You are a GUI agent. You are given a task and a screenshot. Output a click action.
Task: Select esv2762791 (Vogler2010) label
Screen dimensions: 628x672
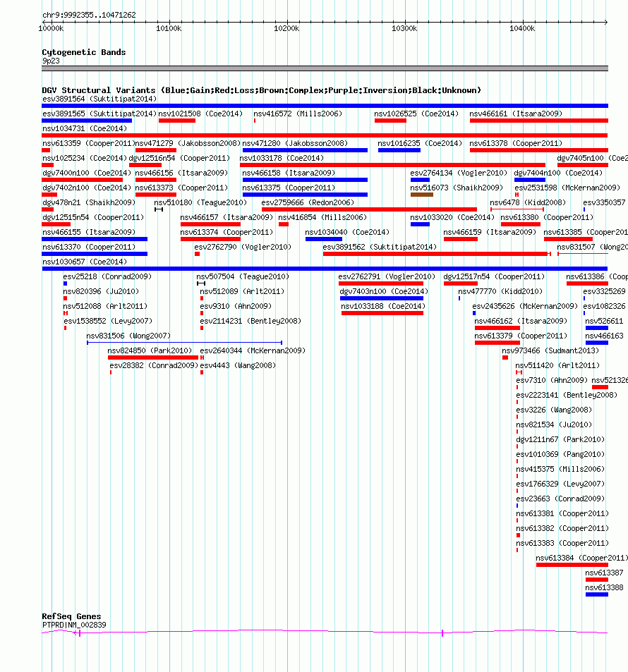(x=387, y=276)
